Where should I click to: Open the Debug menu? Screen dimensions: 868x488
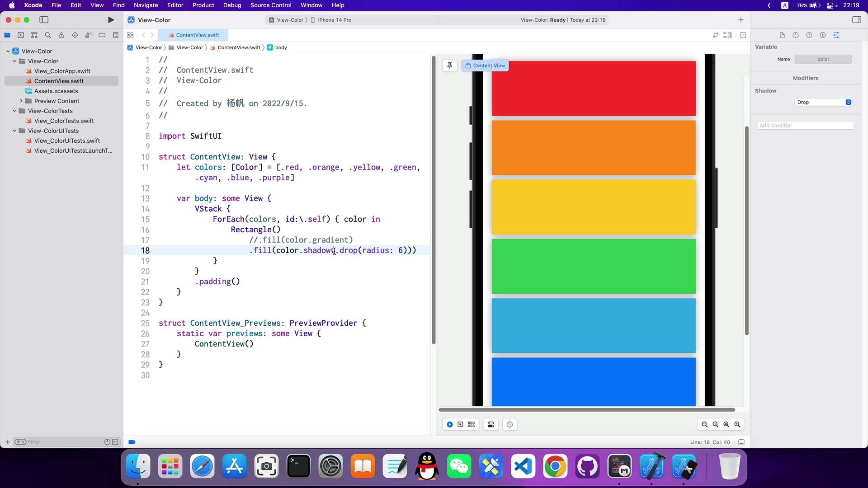click(232, 5)
